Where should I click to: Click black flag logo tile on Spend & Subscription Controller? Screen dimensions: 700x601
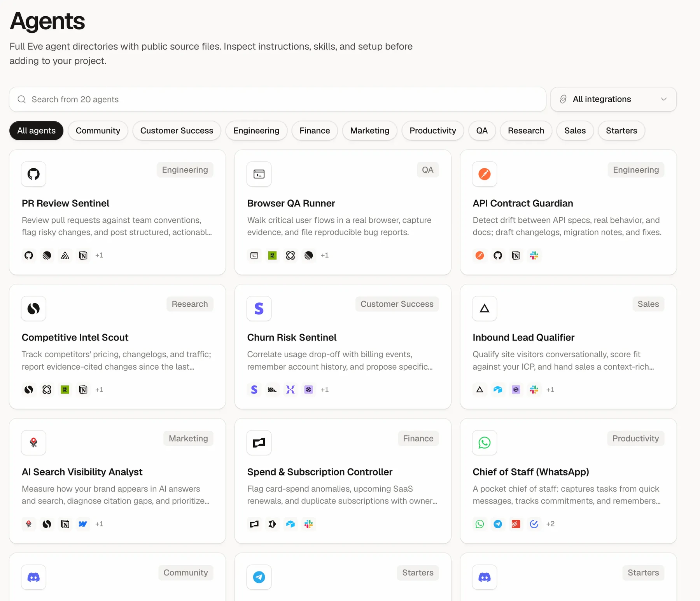coord(259,442)
